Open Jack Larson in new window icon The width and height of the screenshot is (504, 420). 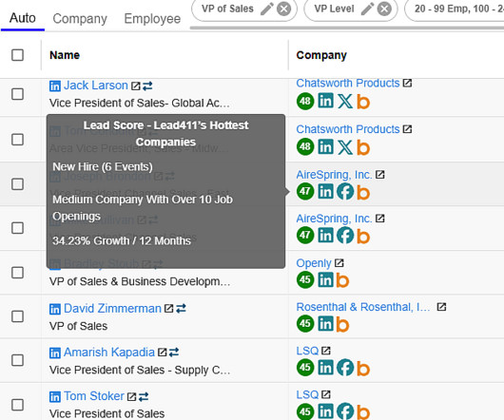point(136,86)
